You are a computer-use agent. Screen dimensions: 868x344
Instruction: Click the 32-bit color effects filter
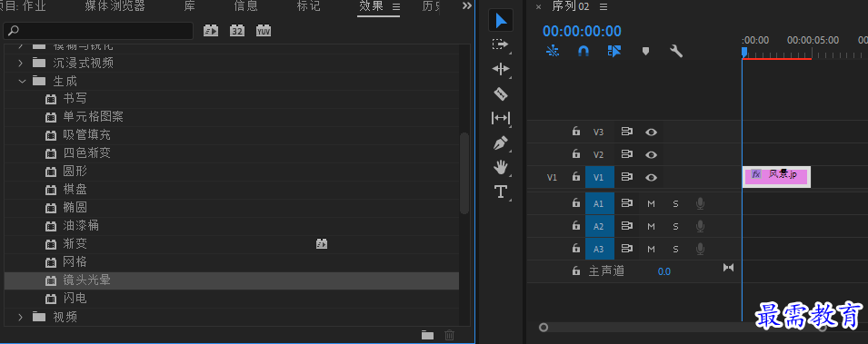(237, 31)
